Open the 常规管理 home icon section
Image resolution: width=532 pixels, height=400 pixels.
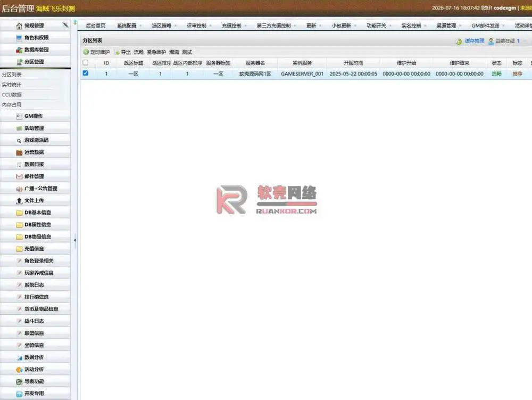(19, 26)
